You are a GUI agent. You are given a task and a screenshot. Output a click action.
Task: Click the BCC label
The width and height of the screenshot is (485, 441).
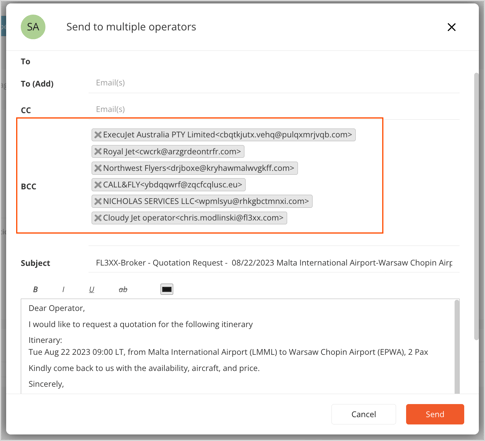[29, 186]
